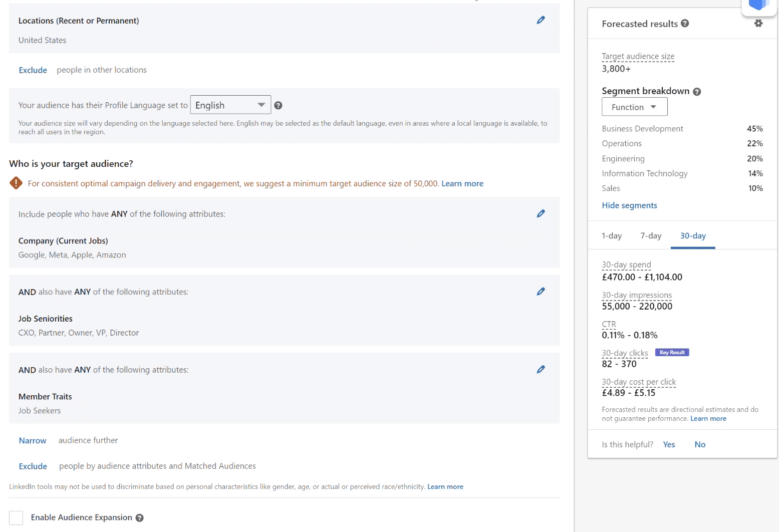Image resolution: width=779 pixels, height=532 pixels.
Task: Click the blue shield icon above Forecasted results
Action: 758,4
